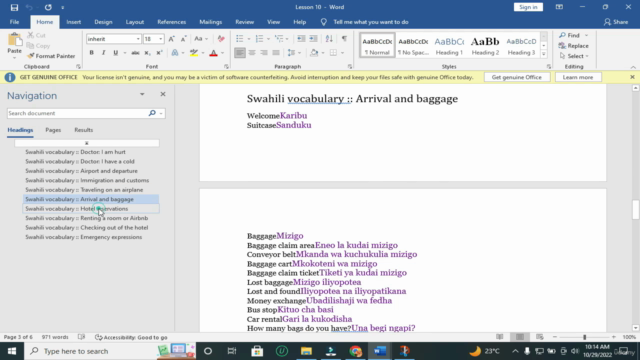Switch to the Results tab in Navigation pane
This screenshot has width=640, height=360.
tap(84, 130)
